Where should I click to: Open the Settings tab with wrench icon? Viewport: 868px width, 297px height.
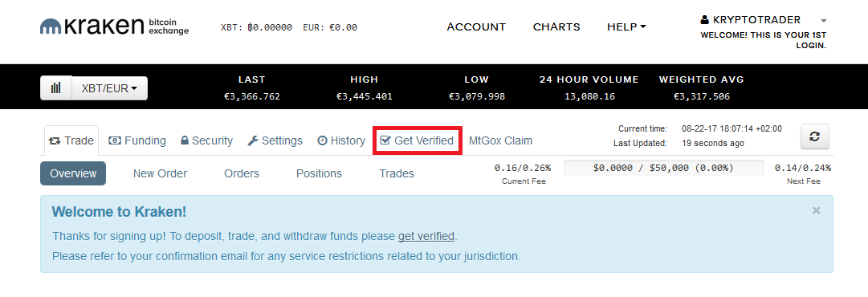pos(275,140)
